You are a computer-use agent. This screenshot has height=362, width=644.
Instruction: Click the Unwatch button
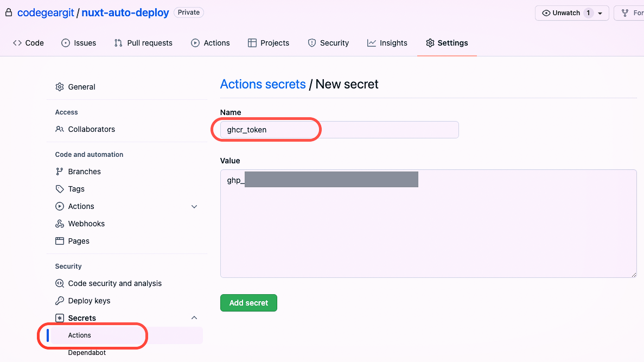point(572,12)
